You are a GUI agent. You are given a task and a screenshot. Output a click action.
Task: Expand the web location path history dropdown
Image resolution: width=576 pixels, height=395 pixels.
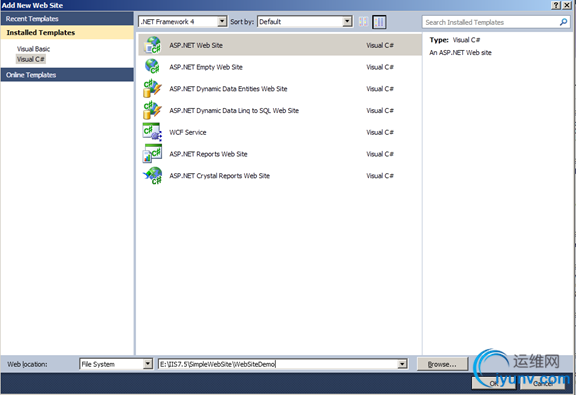402,364
